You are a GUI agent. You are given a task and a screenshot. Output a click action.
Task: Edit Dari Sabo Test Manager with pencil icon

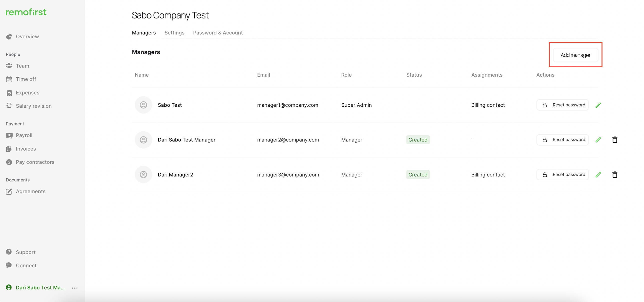point(598,140)
